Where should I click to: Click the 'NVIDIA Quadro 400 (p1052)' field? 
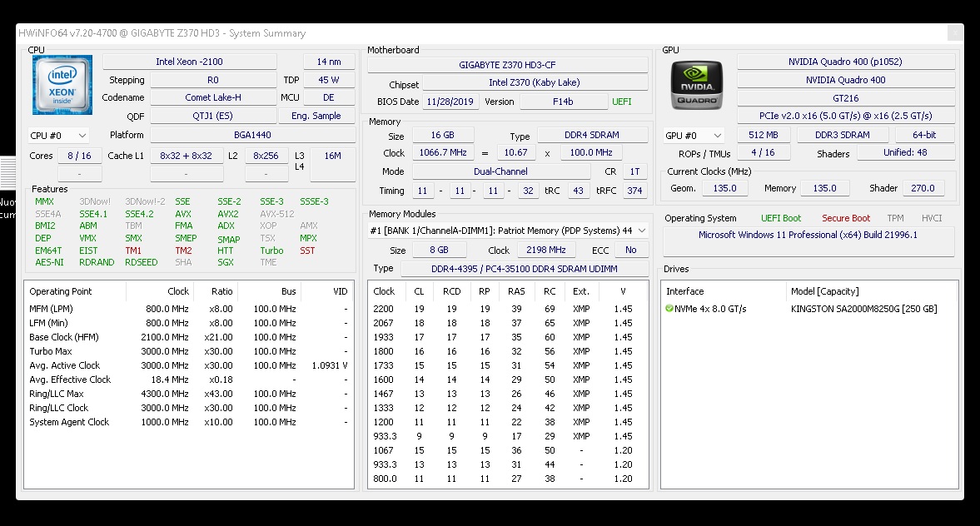coord(845,62)
